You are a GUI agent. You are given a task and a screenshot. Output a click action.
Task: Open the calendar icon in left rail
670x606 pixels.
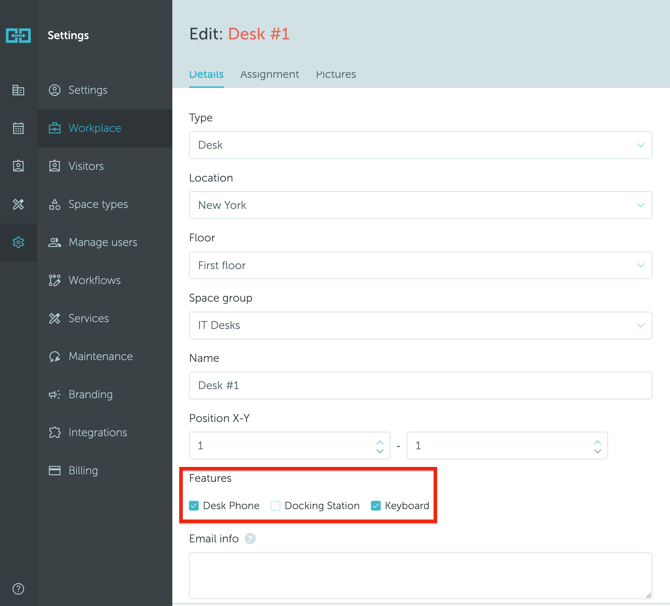[18, 128]
